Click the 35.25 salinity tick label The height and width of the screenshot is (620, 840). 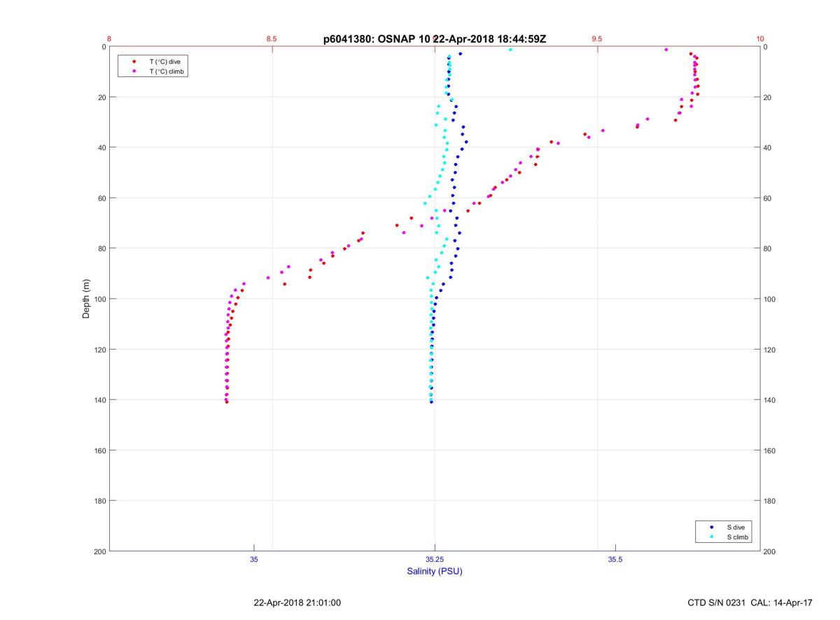point(435,559)
